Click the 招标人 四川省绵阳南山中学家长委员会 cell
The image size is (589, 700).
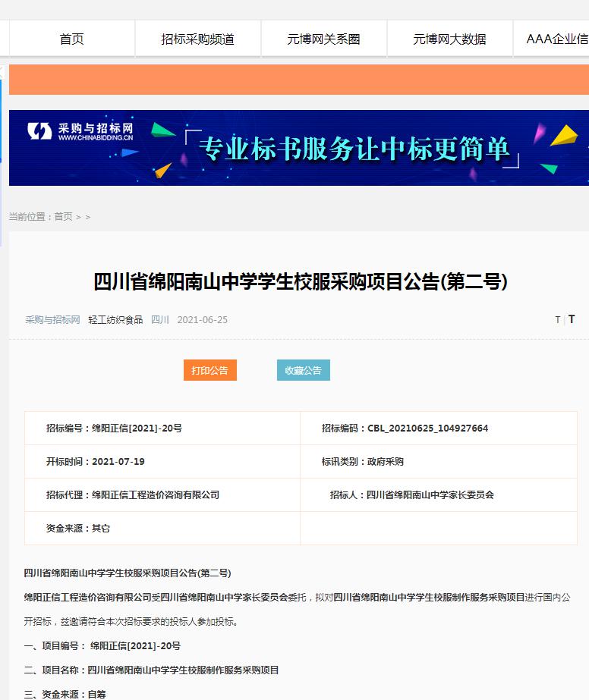[x=411, y=495]
